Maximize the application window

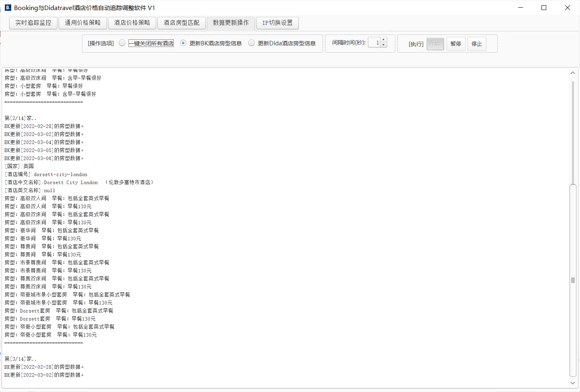click(544, 8)
